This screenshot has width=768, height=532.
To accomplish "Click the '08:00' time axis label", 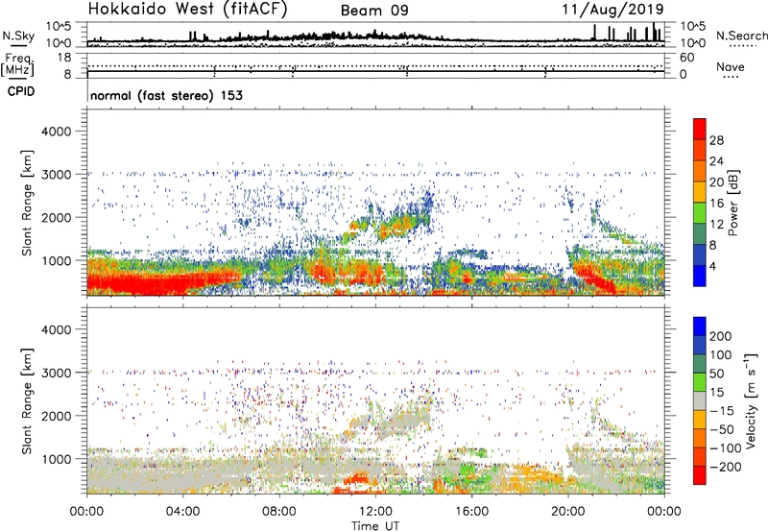I will [279, 512].
